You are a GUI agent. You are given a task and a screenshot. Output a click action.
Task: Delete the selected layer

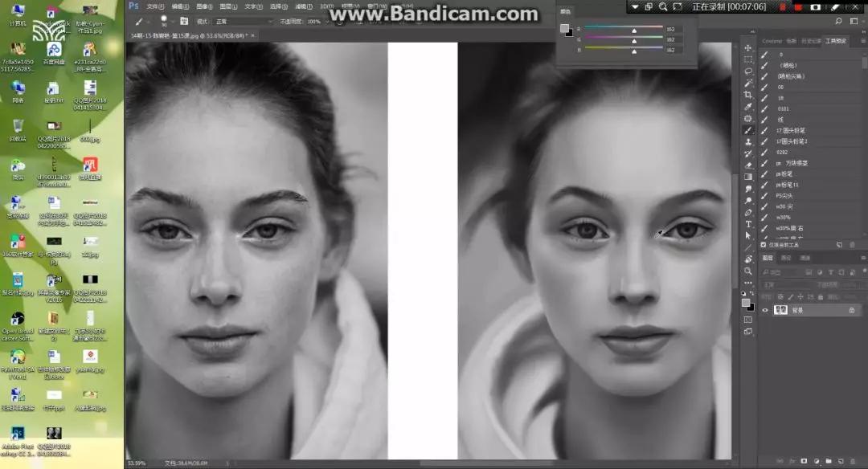(853, 461)
